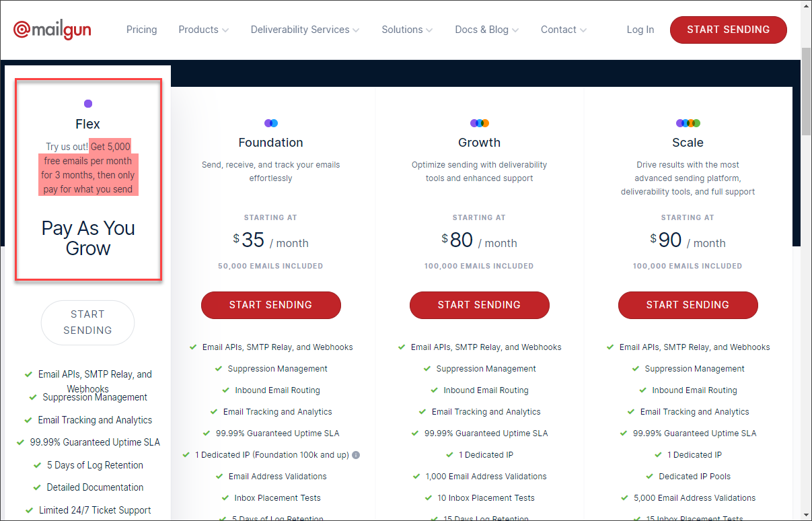Click checkmark beside Growth 10 Inbox Placement Tests

pos(429,498)
